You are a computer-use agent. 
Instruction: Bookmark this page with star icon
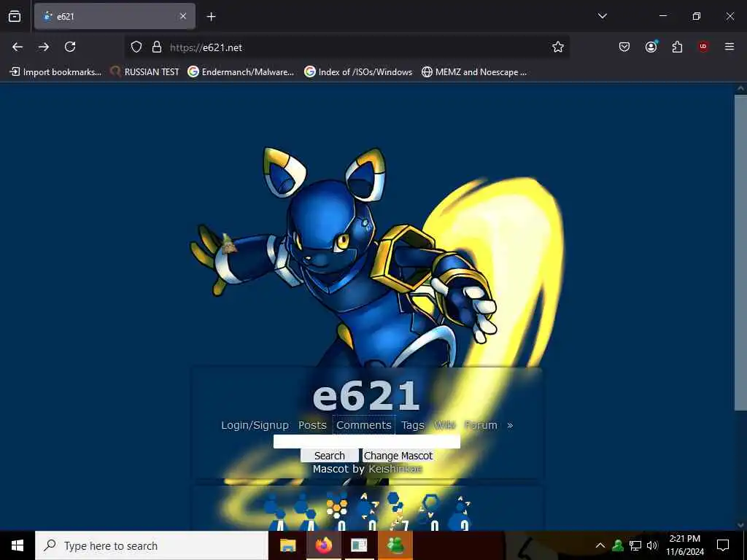[x=558, y=47]
